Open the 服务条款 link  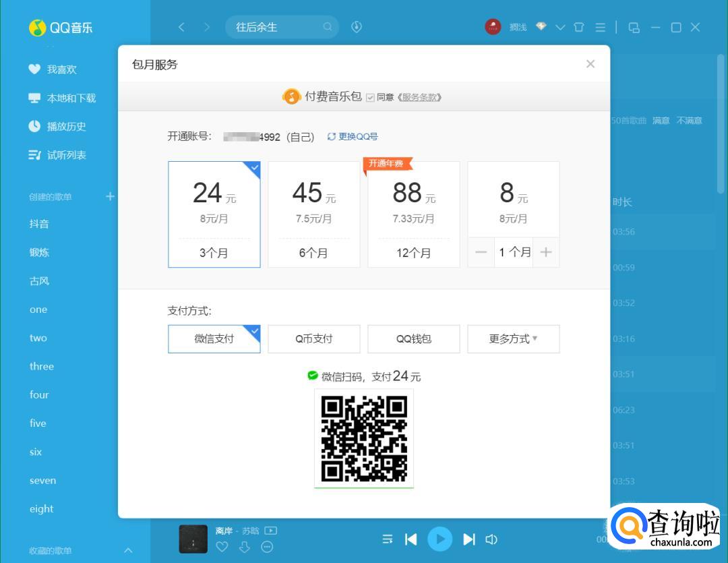419,98
